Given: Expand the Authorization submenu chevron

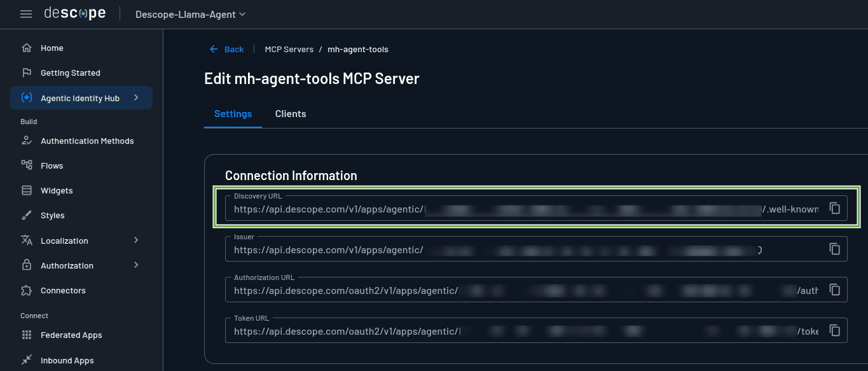Looking at the screenshot, I should coord(136,265).
